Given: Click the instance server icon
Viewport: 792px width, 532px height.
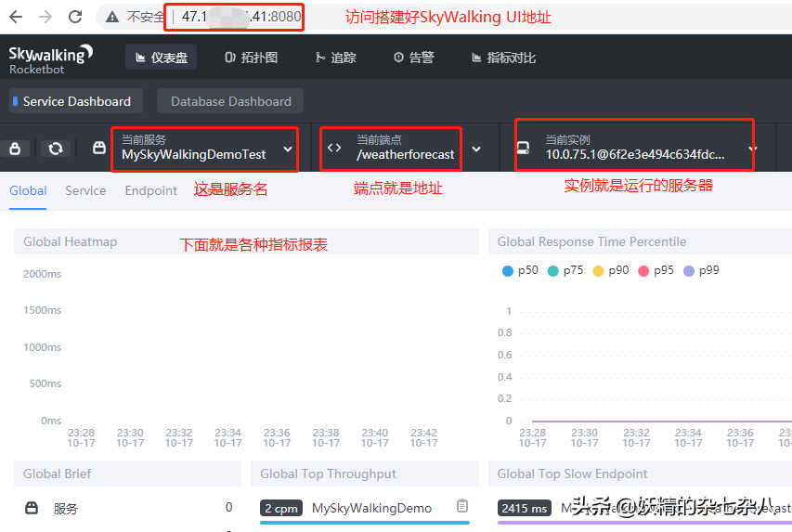Looking at the screenshot, I should click(524, 148).
